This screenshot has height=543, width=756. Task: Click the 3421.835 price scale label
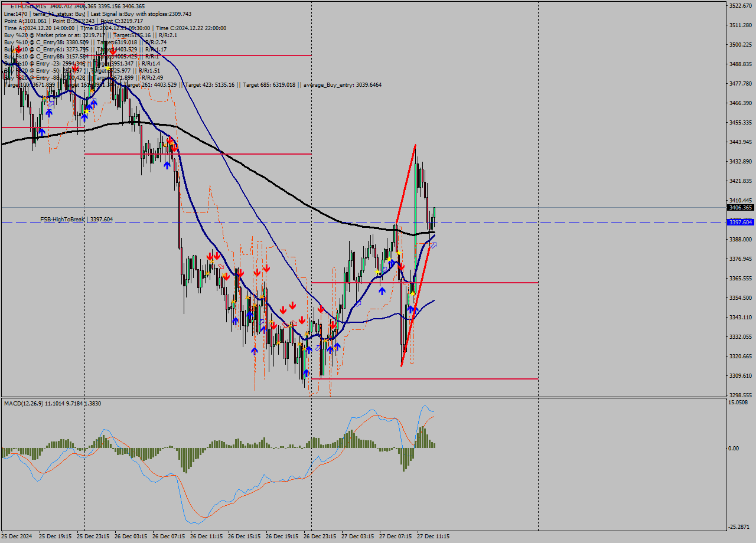pos(741,181)
